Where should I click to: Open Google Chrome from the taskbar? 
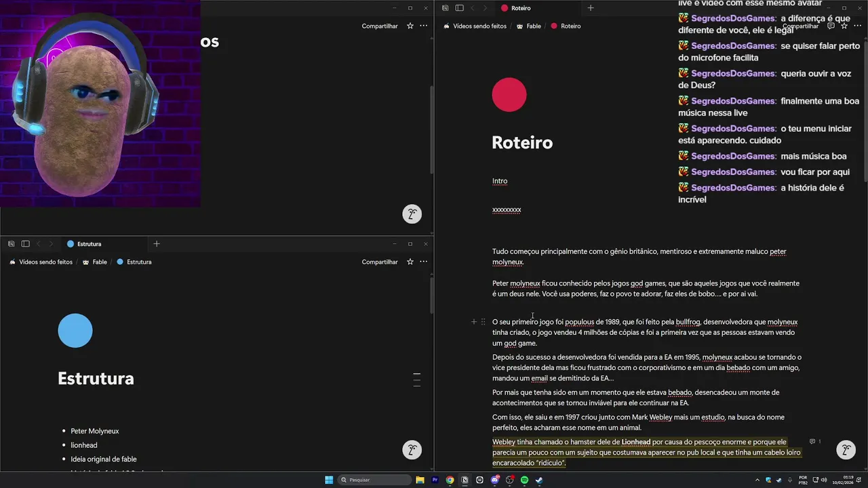[450, 480]
